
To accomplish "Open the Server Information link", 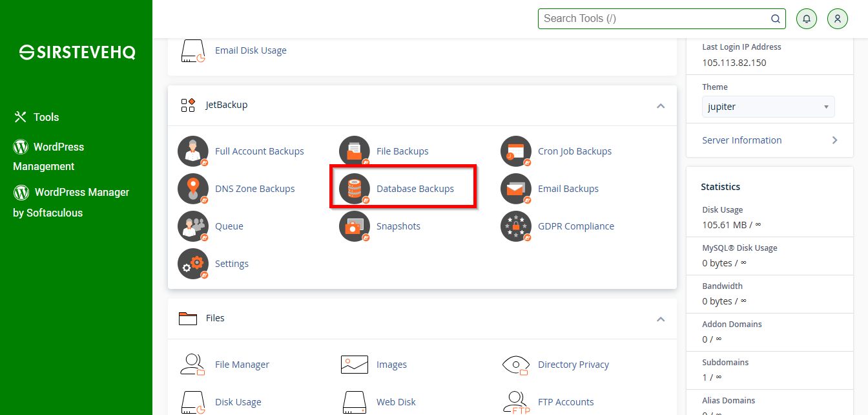I will point(742,140).
